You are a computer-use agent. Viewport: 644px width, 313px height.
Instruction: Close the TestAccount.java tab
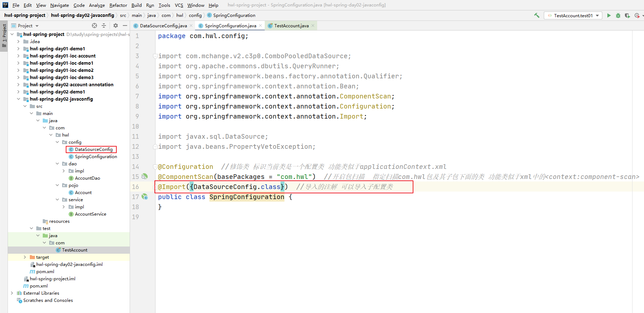313,26
